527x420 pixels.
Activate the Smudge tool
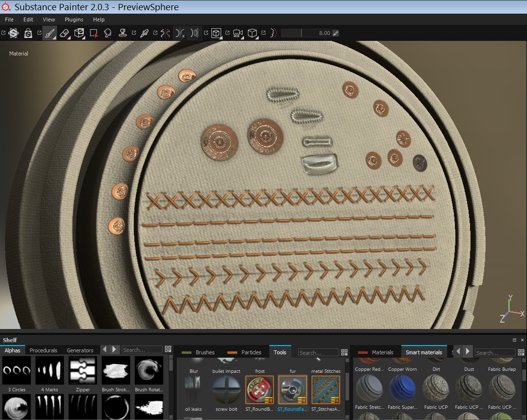click(108, 33)
